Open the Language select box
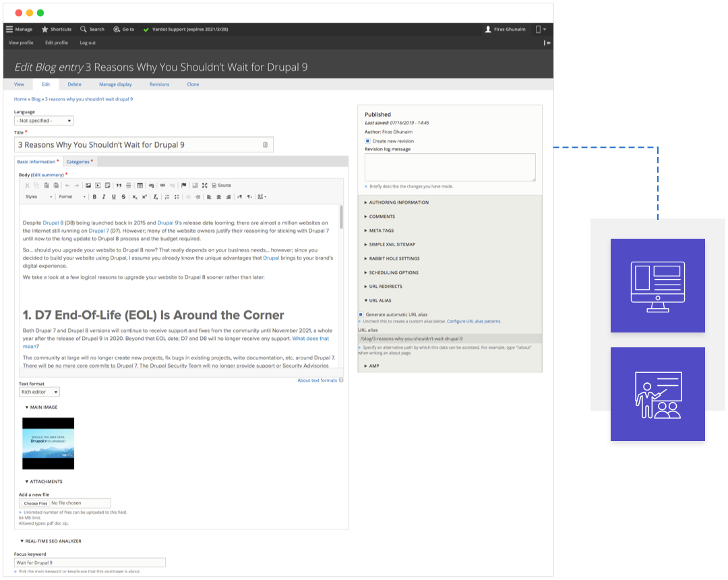 click(44, 121)
